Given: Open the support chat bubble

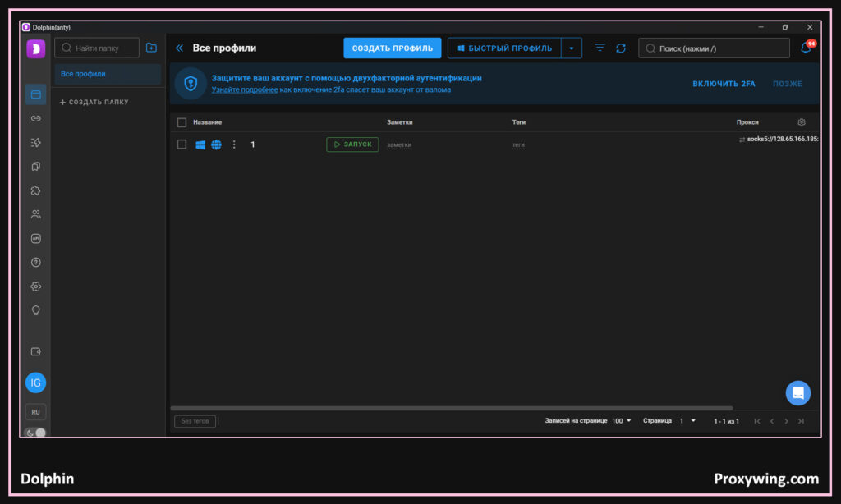Looking at the screenshot, I should pos(797,393).
